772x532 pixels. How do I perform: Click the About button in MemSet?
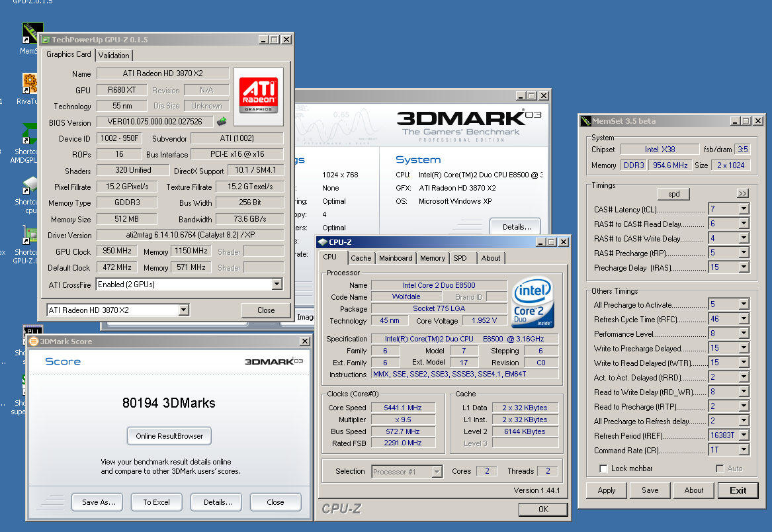(x=694, y=490)
